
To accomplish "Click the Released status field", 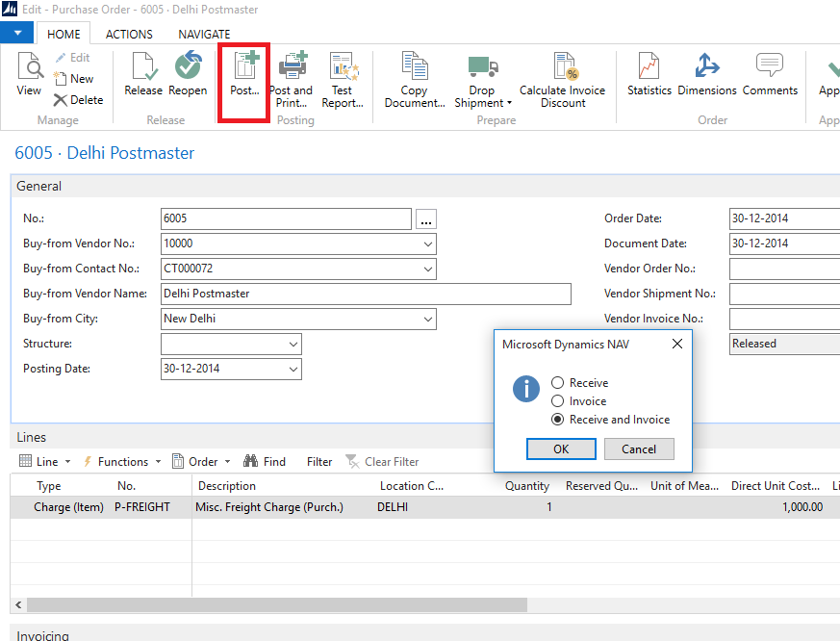I will 784,345.
